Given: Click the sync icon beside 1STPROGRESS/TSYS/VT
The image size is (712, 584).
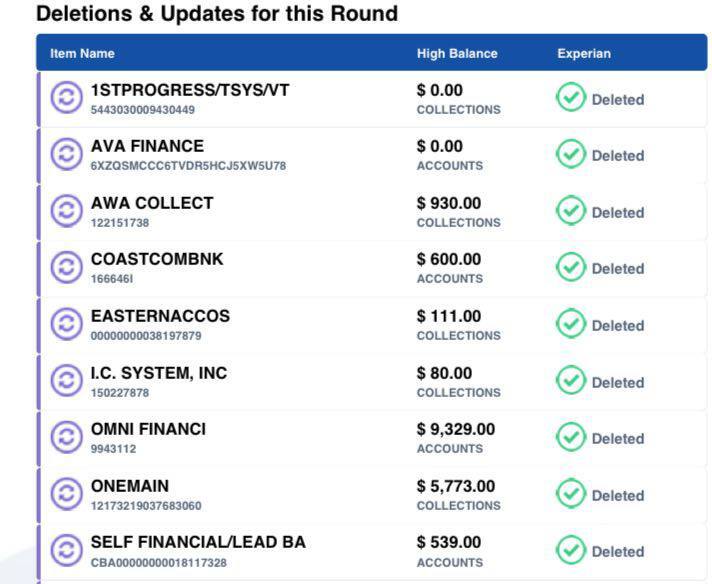Looking at the screenshot, I should 66,99.
